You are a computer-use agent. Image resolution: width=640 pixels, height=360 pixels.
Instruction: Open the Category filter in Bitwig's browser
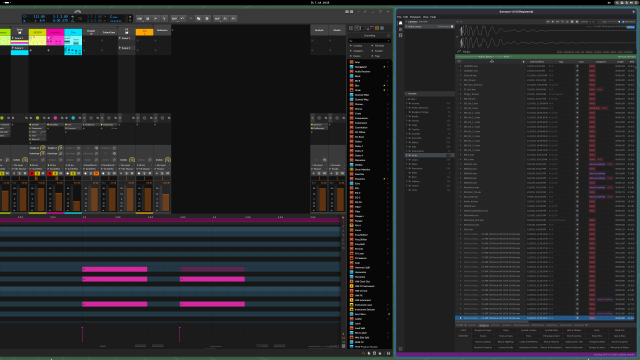click(358, 51)
